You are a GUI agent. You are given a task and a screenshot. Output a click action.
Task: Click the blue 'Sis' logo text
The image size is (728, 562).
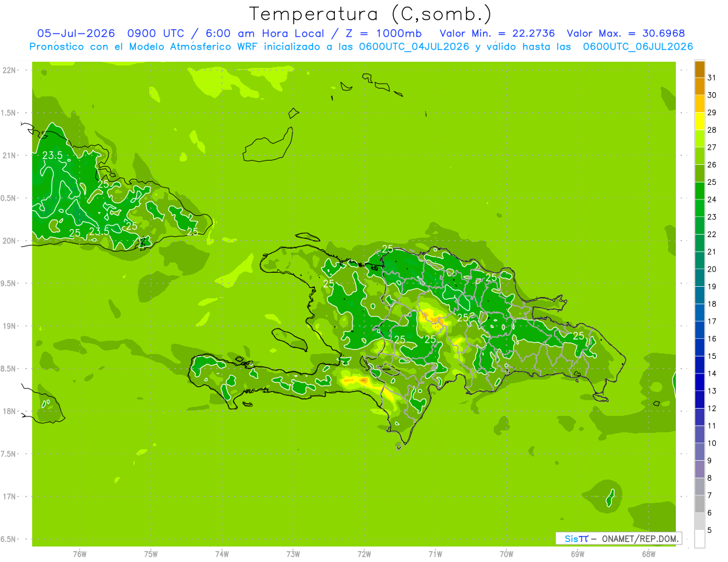571,538
